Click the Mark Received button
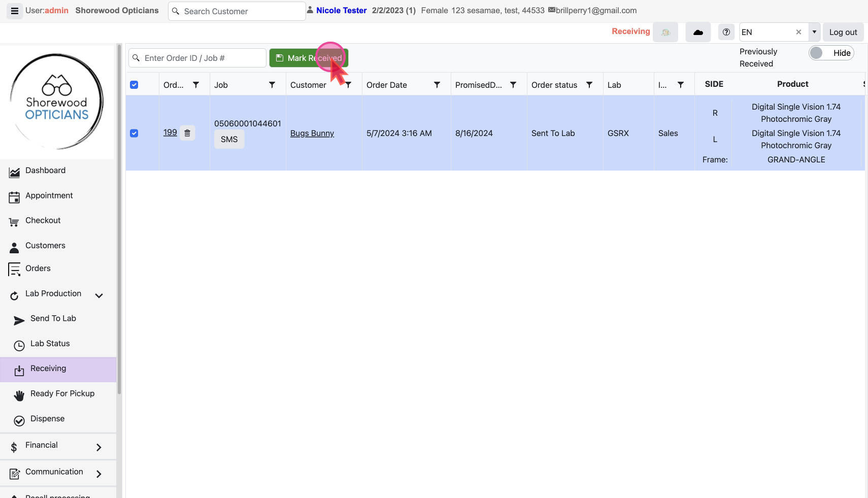This screenshot has height=498, width=868. [309, 58]
